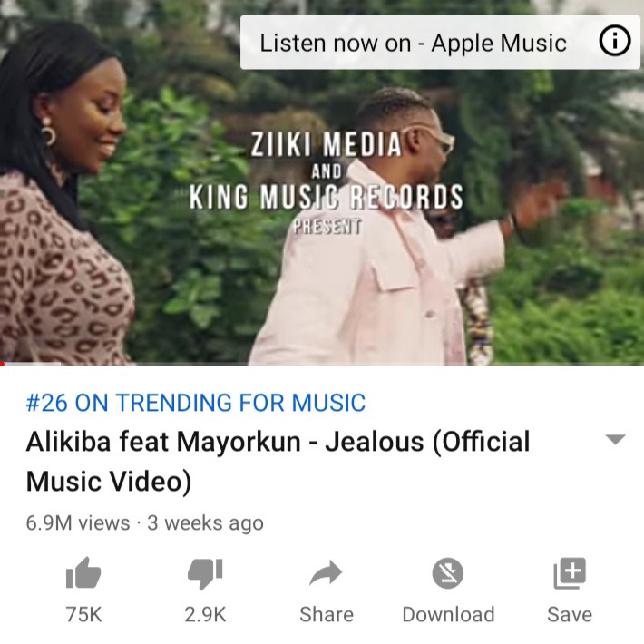Click the 75K likes count
This screenshot has width=644, height=644.
83,615
